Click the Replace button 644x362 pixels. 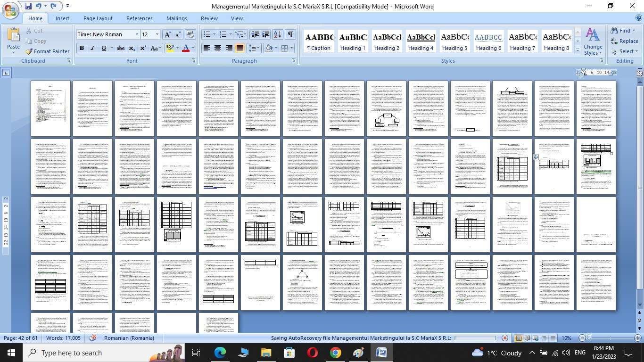tap(624, 41)
